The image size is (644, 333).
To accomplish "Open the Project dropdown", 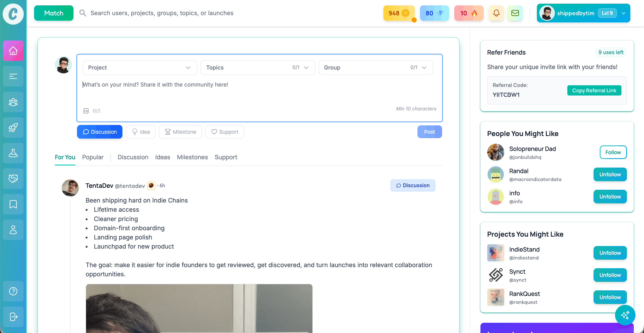I will pos(140,68).
